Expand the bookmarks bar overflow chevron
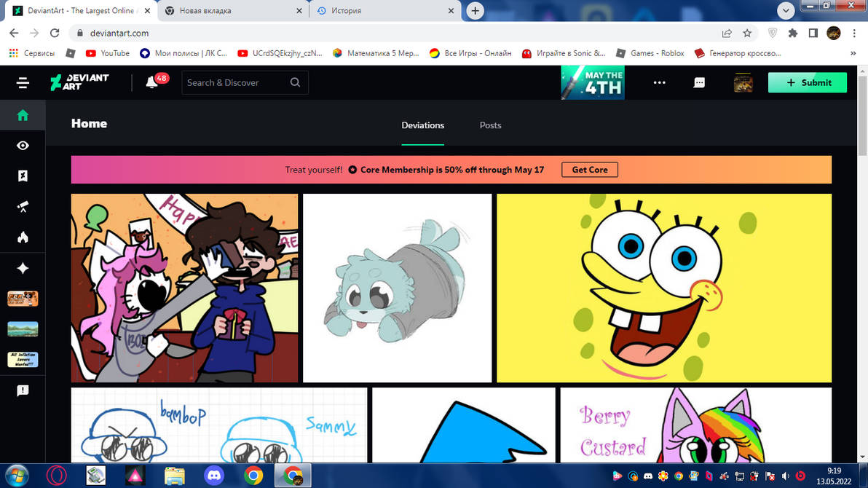This screenshot has width=868, height=488. (x=853, y=52)
